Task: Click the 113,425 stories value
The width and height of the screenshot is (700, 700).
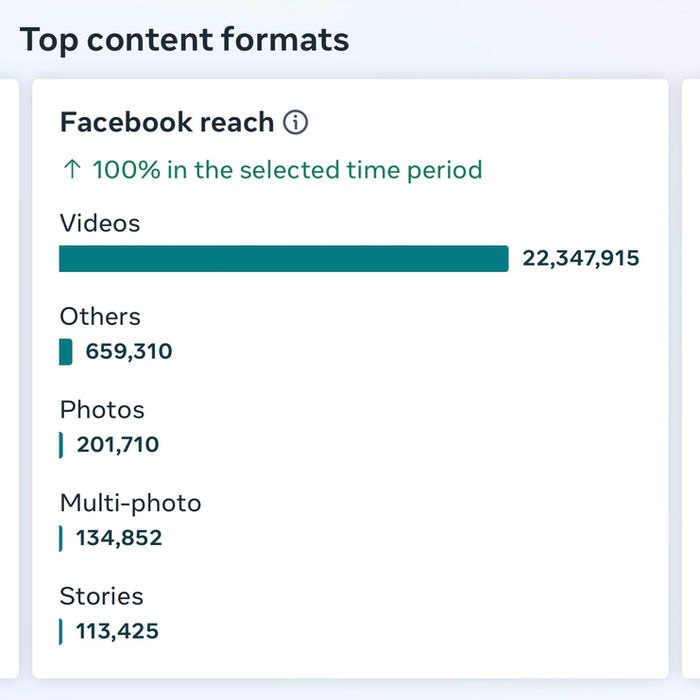Action: [117, 631]
